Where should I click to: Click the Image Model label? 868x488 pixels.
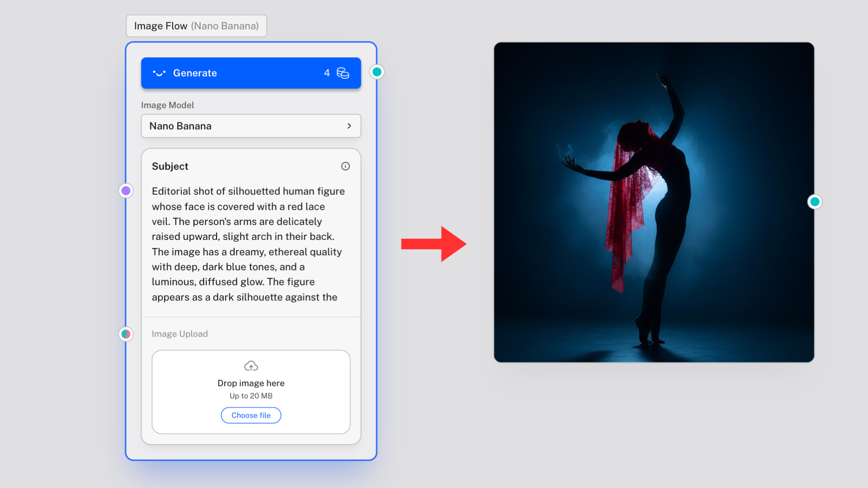168,105
